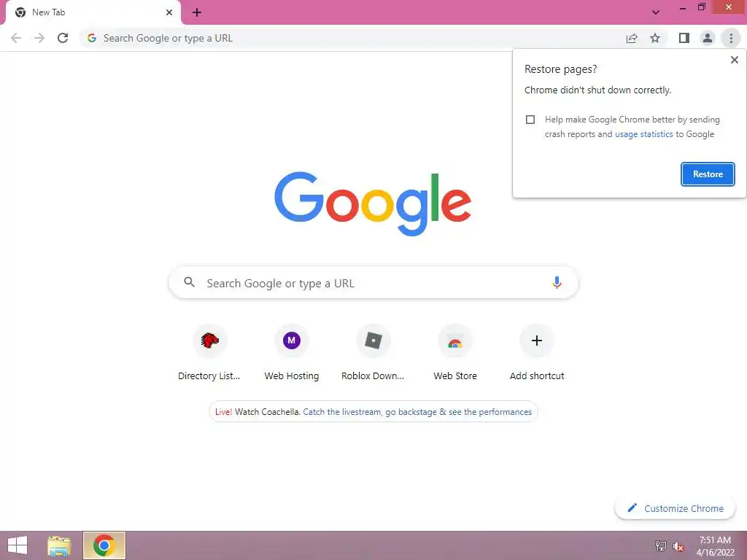
Task: Open the profile avatar menu
Action: click(x=708, y=38)
